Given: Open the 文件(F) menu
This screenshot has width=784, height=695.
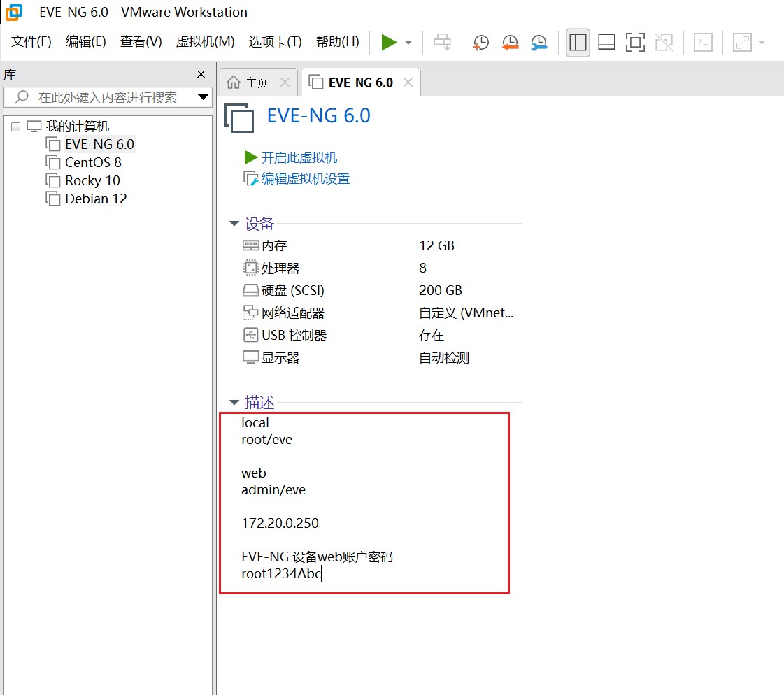Looking at the screenshot, I should (31, 41).
